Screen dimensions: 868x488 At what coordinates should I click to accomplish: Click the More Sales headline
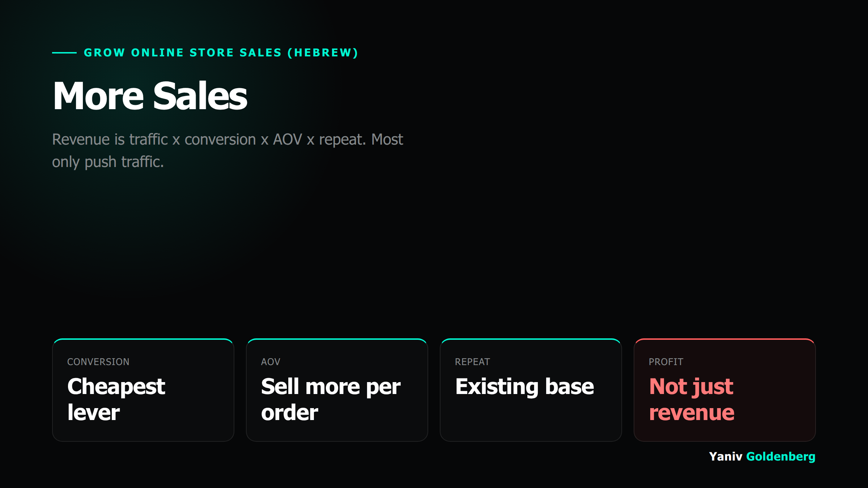(x=150, y=96)
